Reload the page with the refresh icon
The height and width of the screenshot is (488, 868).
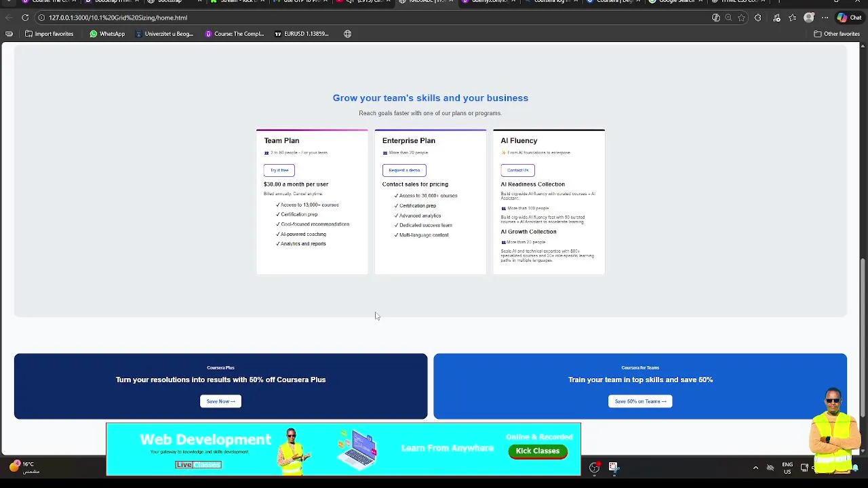pos(25,18)
